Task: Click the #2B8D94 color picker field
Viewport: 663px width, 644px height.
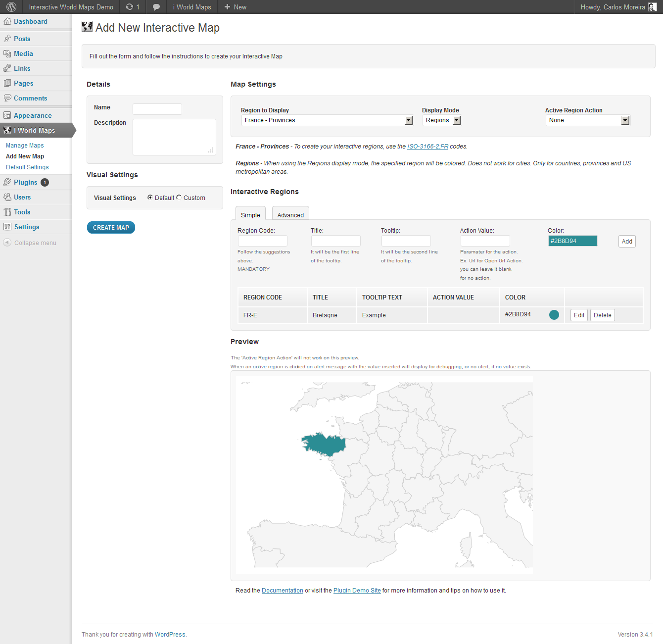Action: click(x=572, y=241)
